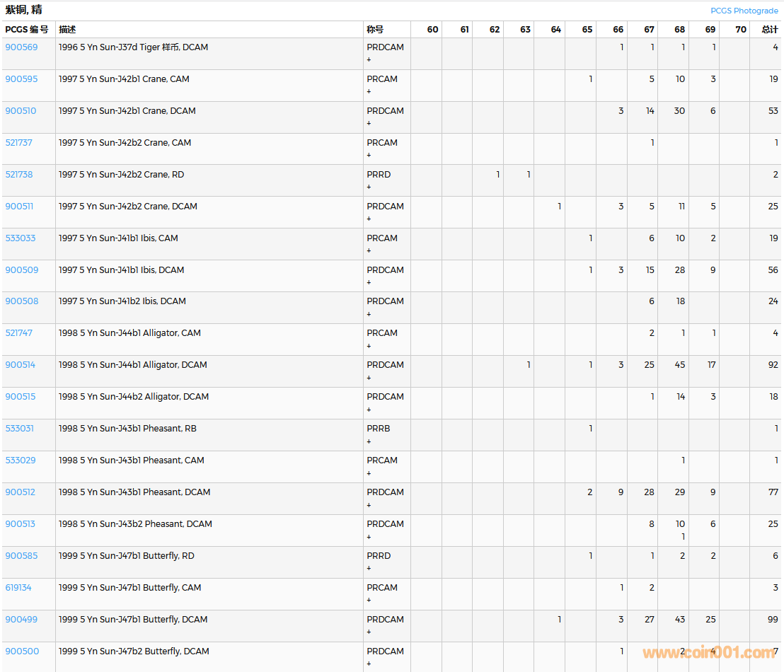This screenshot has width=784, height=672.
Task: Open coin entry 900510
Action: pos(21,111)
